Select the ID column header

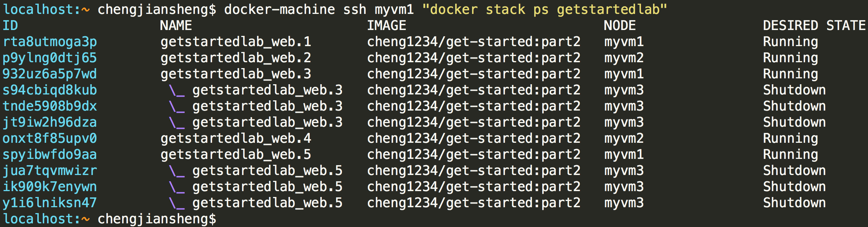[10, 26]
